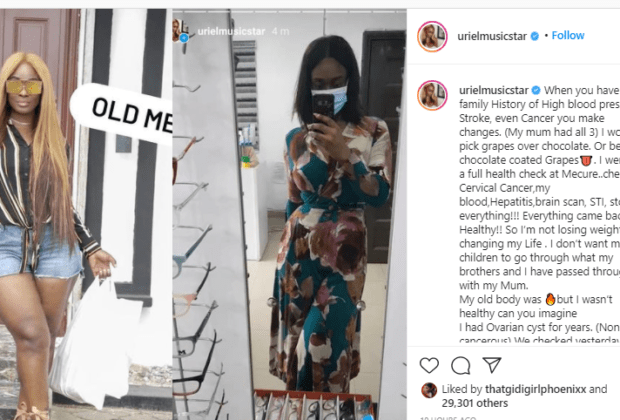Image resolution: width=620 pixels, height=420 pixels.
Task: Click verified badge in caption line
Action: click(x=536, y=90)
